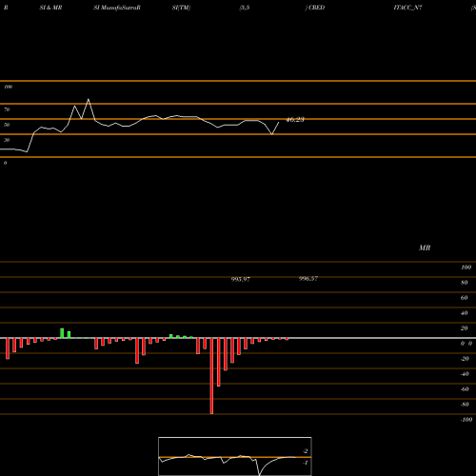
Task: Click the -1 label in the mini chart
Action: tap(306, 463)
